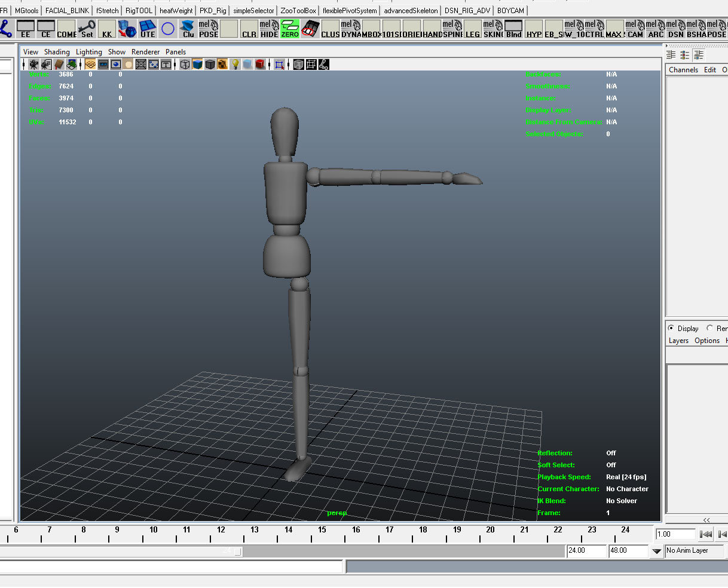Click the UTE blue grid shelf icon
Screen dimensions: 728x588
(148, 29)
